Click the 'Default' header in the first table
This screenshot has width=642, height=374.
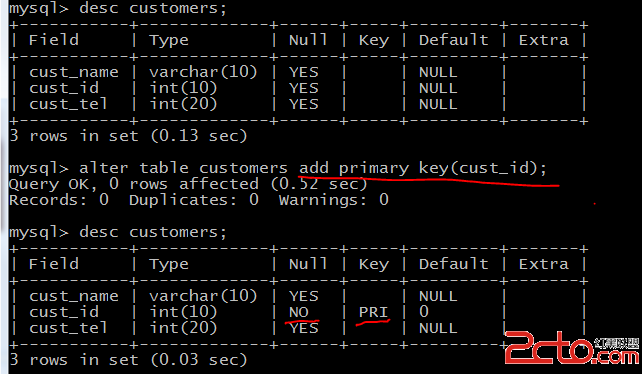(454, 40)
